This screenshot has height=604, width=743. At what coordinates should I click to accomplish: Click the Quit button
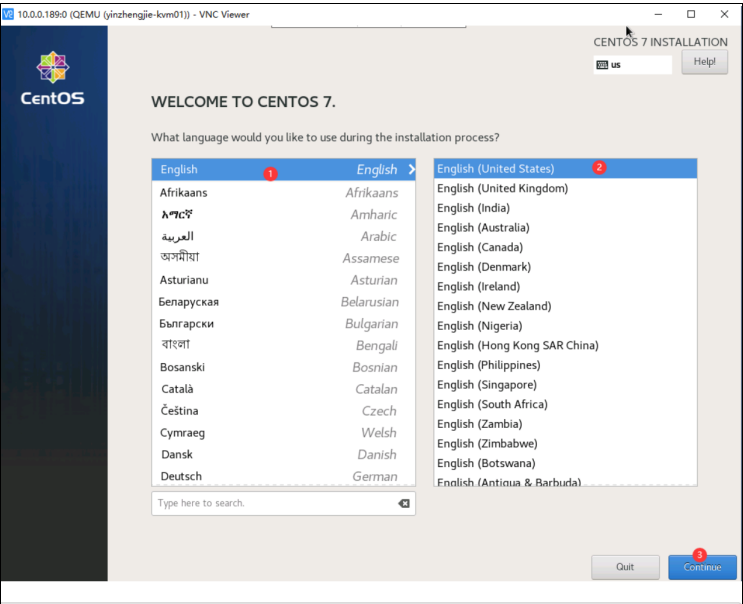pyautogui.click(x=625, y=567)
